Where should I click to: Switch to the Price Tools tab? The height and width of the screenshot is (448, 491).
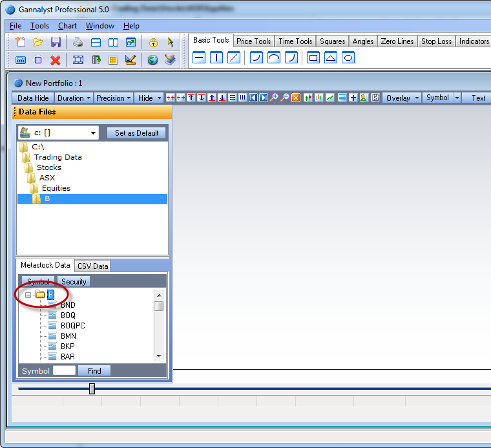pos(254,41)
